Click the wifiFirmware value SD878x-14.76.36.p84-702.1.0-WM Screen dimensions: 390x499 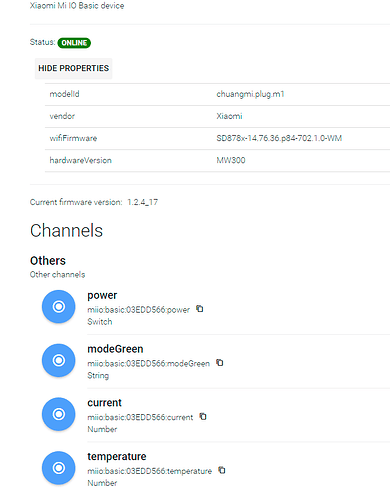point(279,138)
